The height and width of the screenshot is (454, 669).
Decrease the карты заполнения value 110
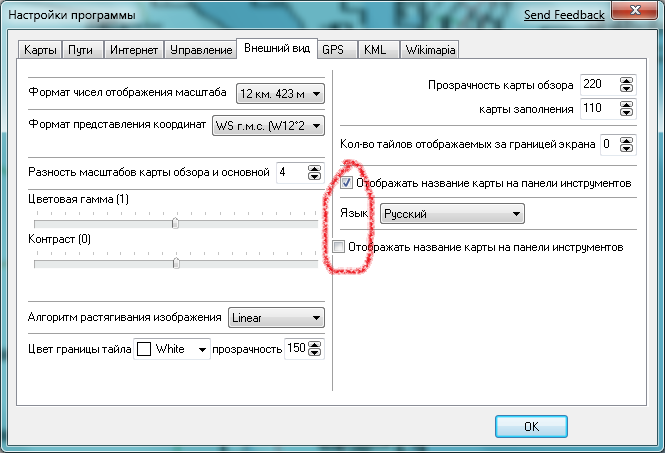627,113
